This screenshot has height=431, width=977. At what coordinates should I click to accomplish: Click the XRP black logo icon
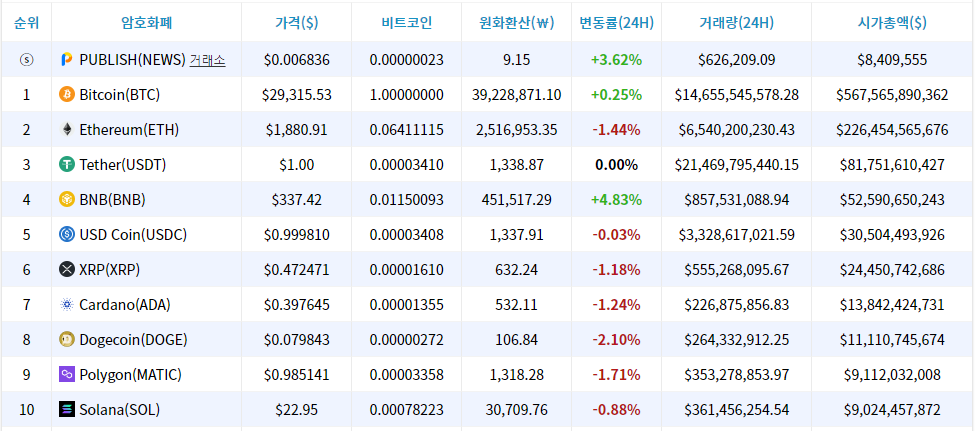pos(67,270)
